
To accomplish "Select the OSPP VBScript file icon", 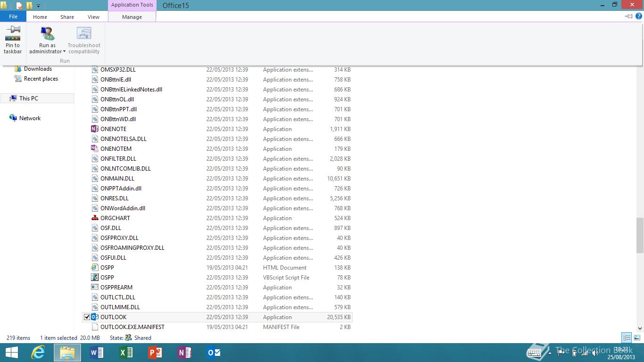I will pos(94,277).
